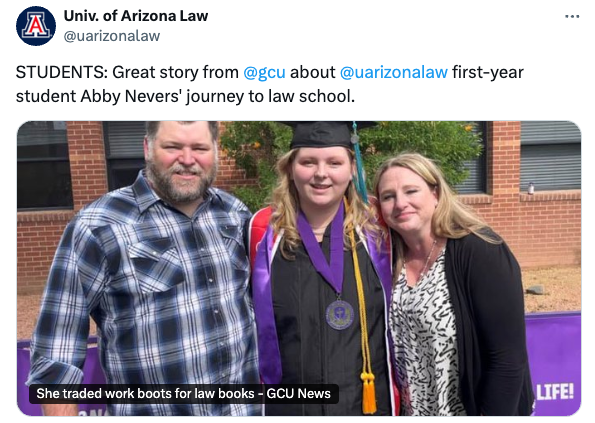Open the Univ. of Arizona Law display name

[x=136, y=16]
